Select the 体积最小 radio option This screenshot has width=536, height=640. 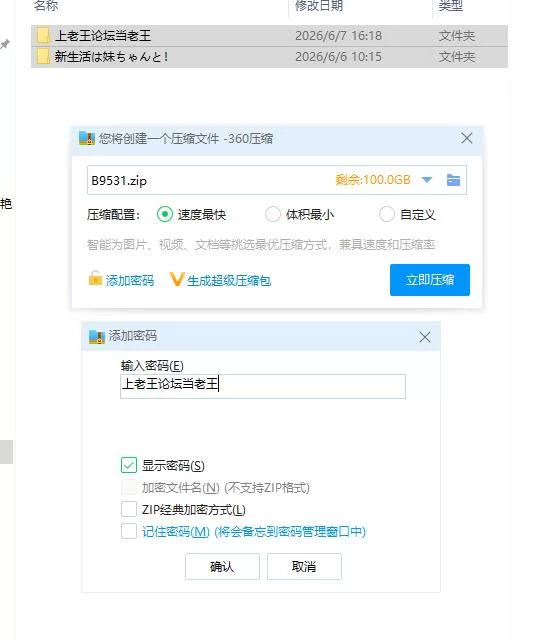(x=273, y=214)
